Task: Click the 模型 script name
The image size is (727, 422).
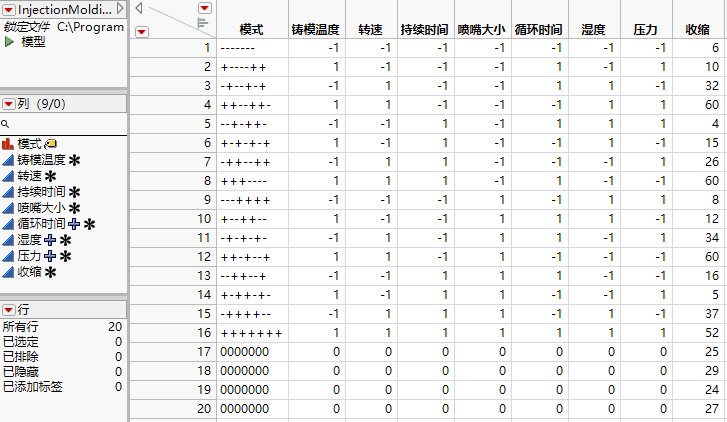Action: [x=33, y=42]
